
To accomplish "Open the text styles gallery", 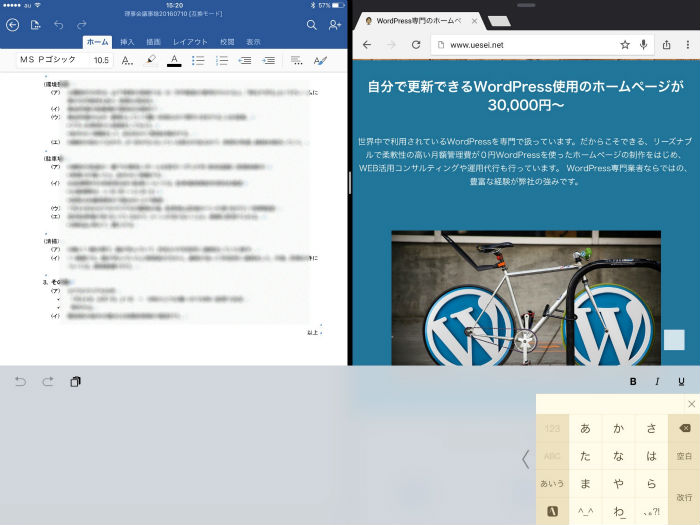I will (x=320, y=60).
